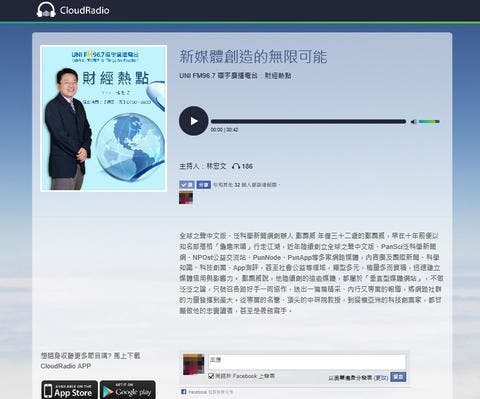Image resolution: width=480 pixels, height=399 pixels.
Task: Click the Facebook Share button
Action: coord(204,185)
